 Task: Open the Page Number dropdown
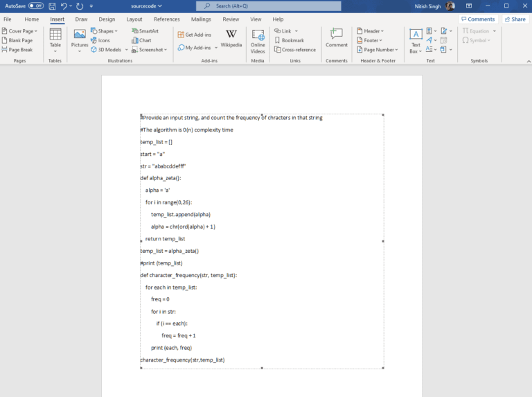378,50
